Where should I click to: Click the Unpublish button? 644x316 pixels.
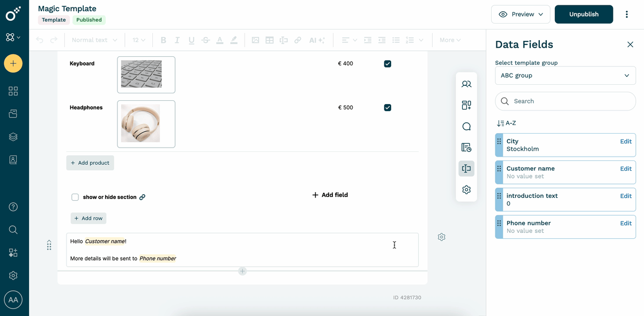pyautogui.click(x=584, y=14)
